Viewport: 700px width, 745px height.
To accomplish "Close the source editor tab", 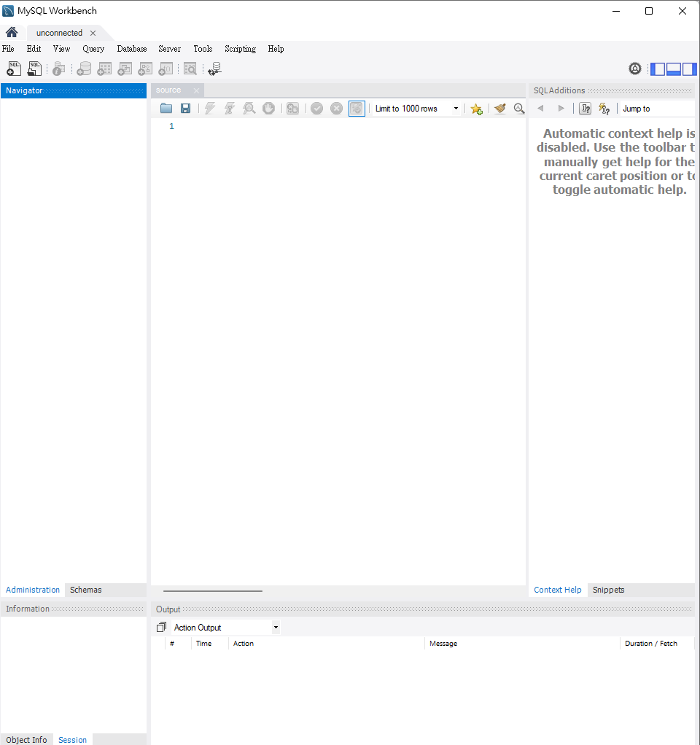I will coord(196,90).
